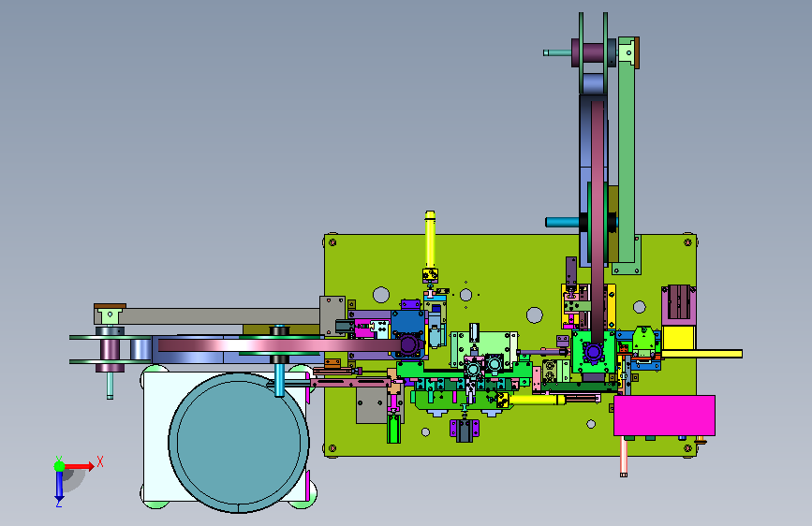Select the magenta rectangular box on the base plate
The image size is (812, 526).
tap(664, 416)
